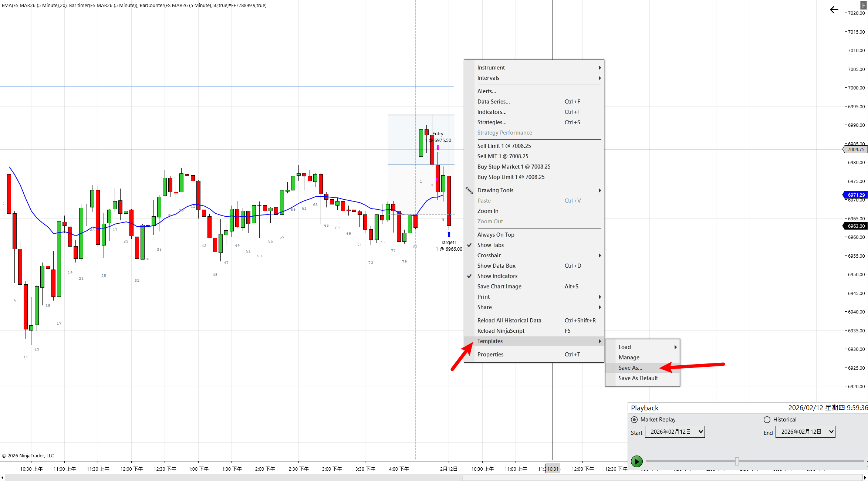Click the 6971.29 blue price marker on axis
Screen dimensions: 868x481
pyautogui.click(x=856, y=195)
